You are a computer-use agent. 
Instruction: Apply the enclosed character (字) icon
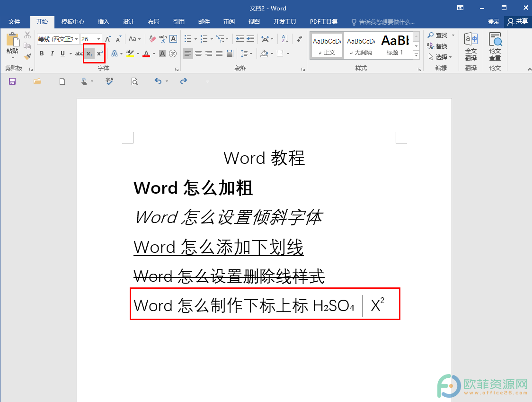click(173, 54)
